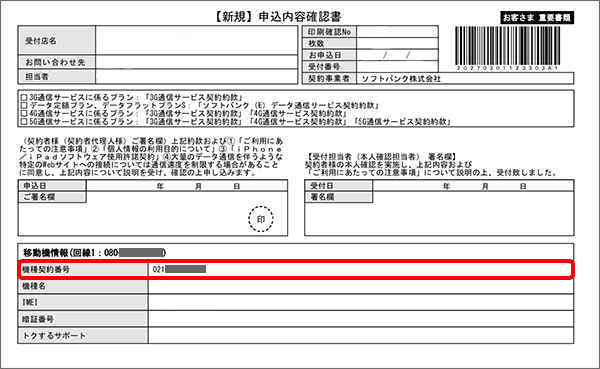Click the 印刷確認No field
The image size is (600, 369).
397,32
